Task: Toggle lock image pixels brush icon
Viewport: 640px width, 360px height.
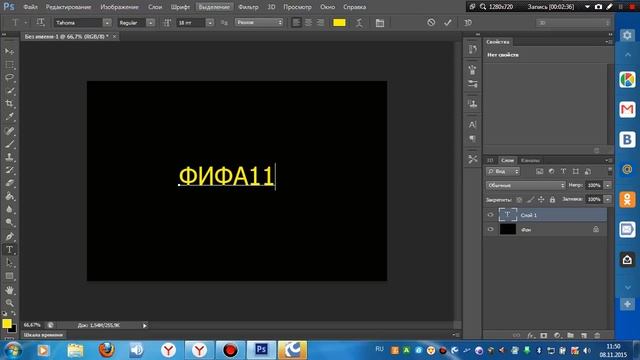Action: [x=530, y=200]
